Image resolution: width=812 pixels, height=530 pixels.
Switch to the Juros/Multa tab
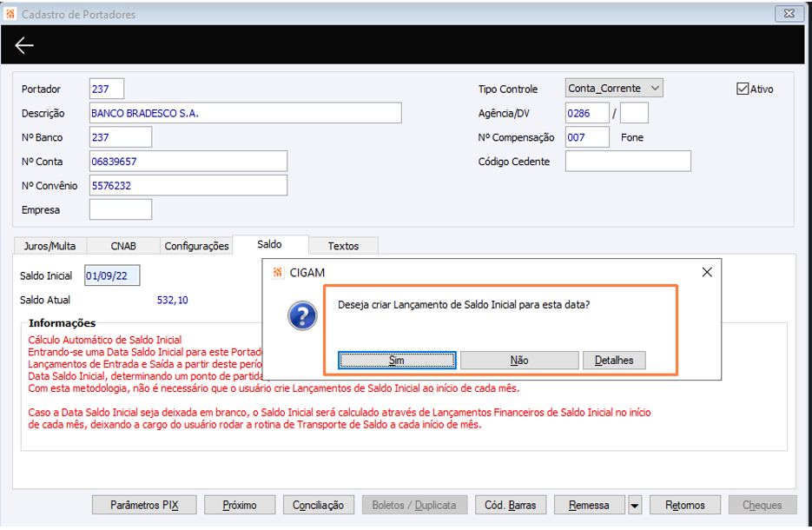(x=50, y=246)
